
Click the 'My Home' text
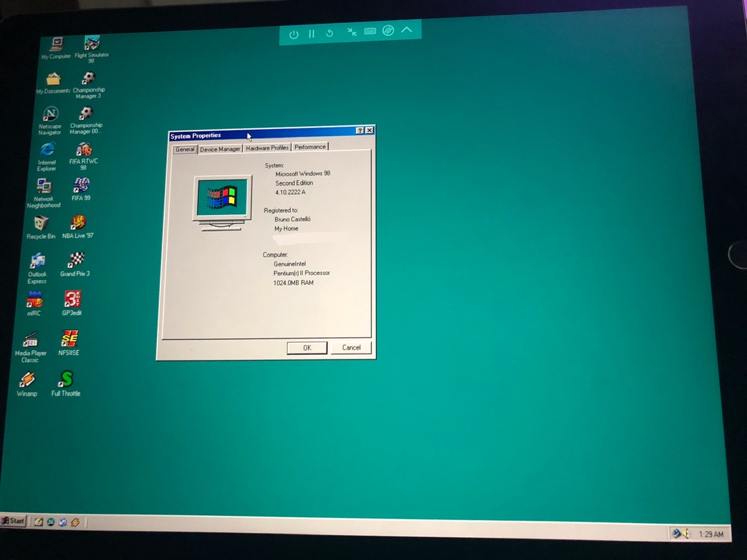[x=287, y=229]
